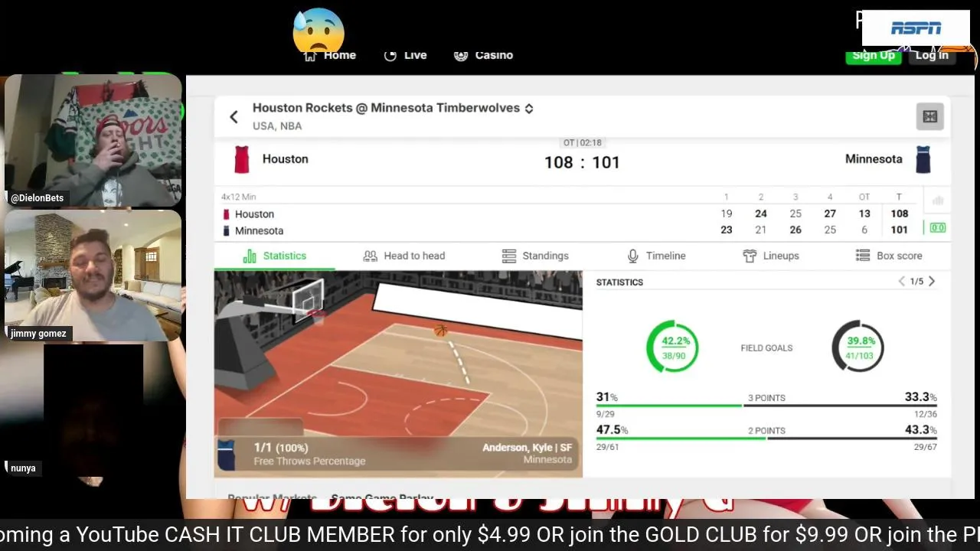Open the Casino section
This screenshot has width=980, height=551.
[483, 55]
